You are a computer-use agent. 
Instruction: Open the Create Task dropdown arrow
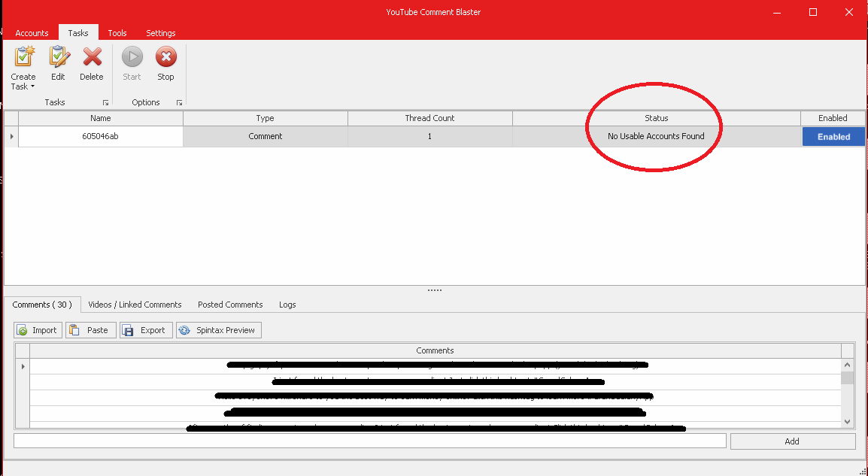32,87
